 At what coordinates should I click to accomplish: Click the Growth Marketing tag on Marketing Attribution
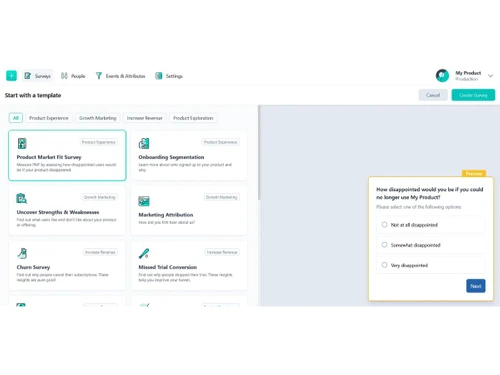221,197
